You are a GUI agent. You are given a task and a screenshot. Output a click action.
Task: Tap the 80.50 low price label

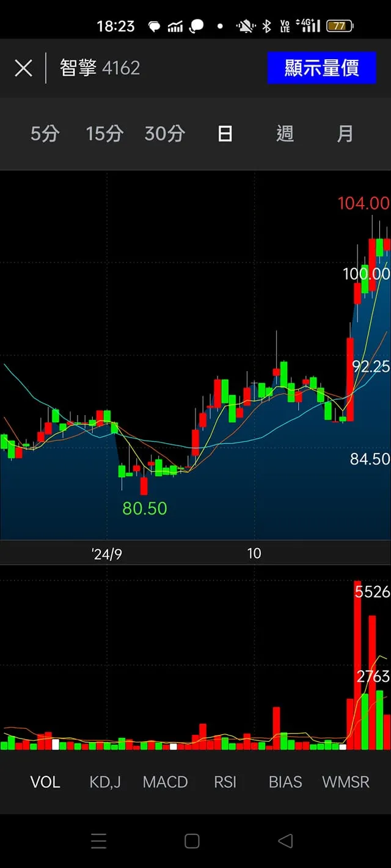(x=145, y=508)
